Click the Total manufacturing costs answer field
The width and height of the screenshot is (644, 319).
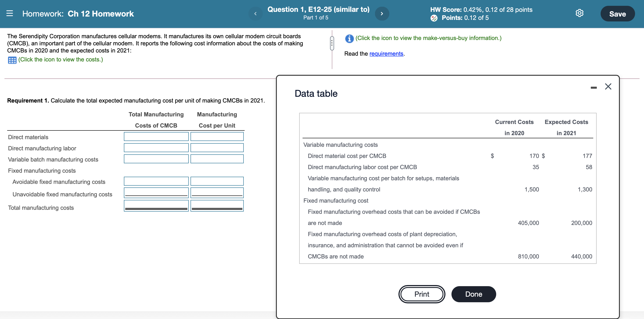pos(156,205)
